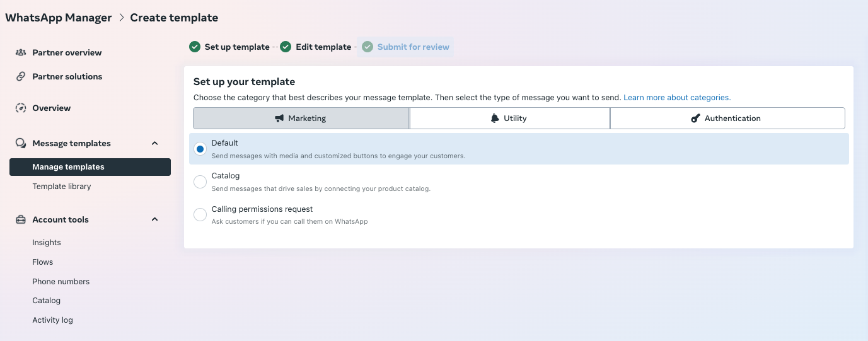Image resolution: width=868 pixels, height=341 pixels.
Task: Click the Authentication key icon
Action: (x=695, y=118)
